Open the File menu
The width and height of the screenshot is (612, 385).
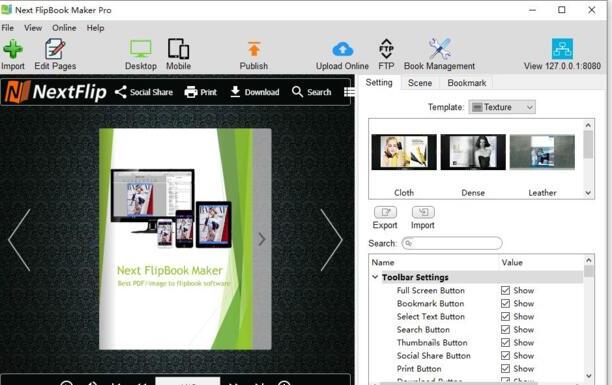click(x=8, y=28)
